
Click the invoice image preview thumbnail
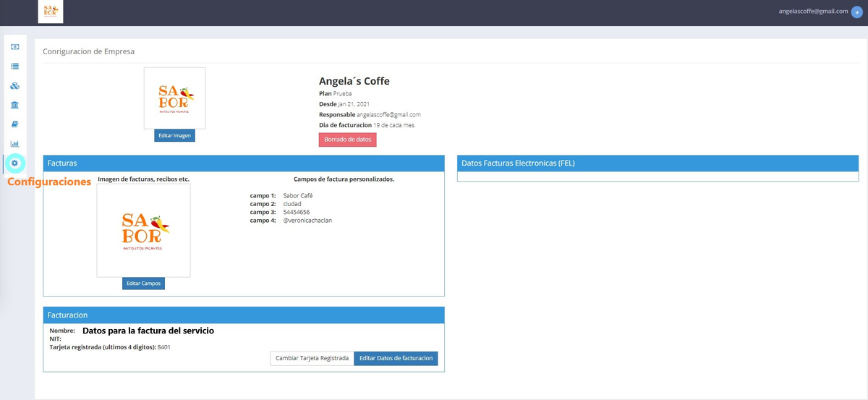[x=143, y=230]
